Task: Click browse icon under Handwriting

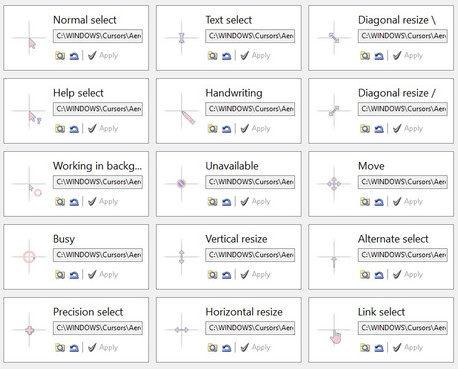Action: click(x=213, y=129)
